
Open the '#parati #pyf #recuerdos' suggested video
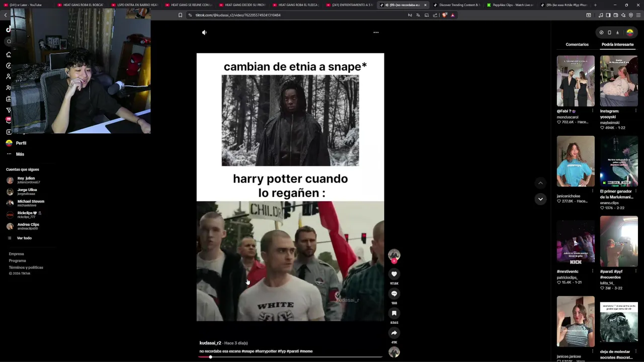pyautogui.click(x=619, y=241)
